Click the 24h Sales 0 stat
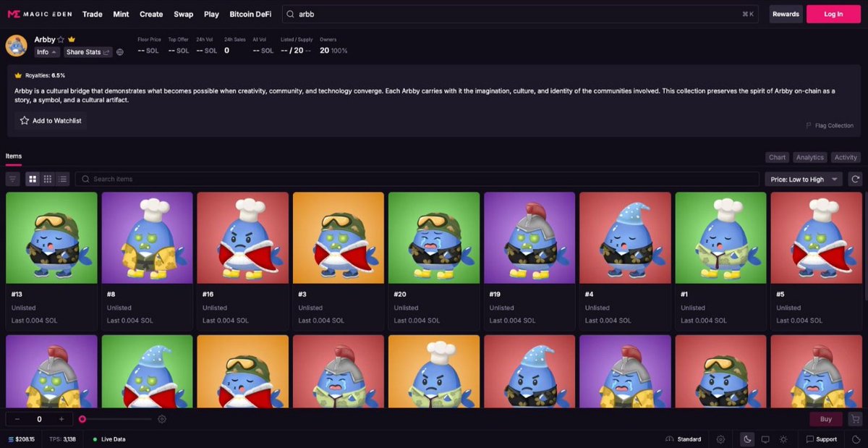The height and width of the screenshot is (448, 868). (x=234, y=46)
